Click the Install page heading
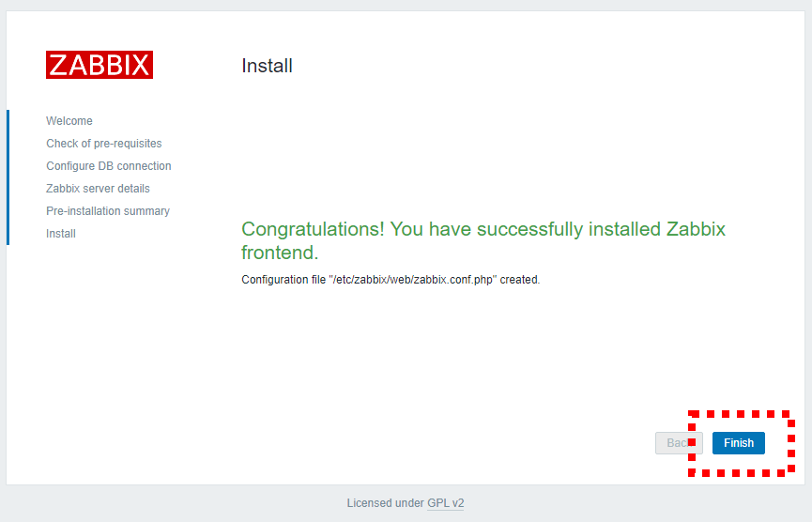812x522 pixels. [267, 66]
